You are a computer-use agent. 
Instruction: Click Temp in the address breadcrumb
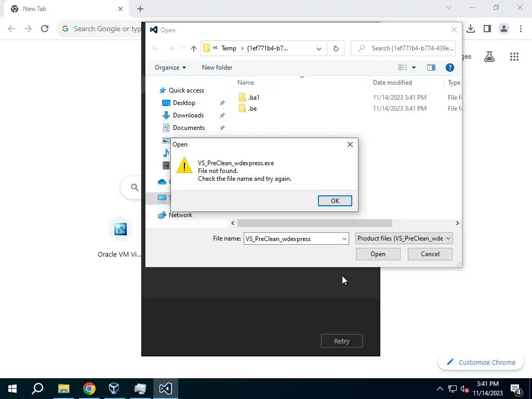point(229,48)
